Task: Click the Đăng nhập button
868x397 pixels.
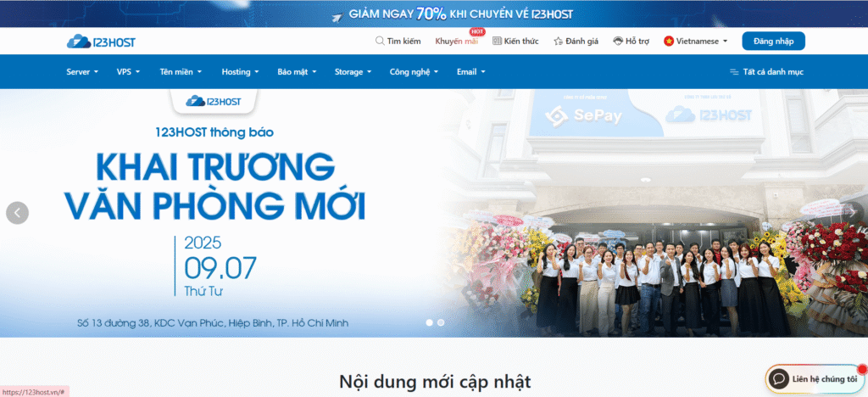Action: coord(773,41)
